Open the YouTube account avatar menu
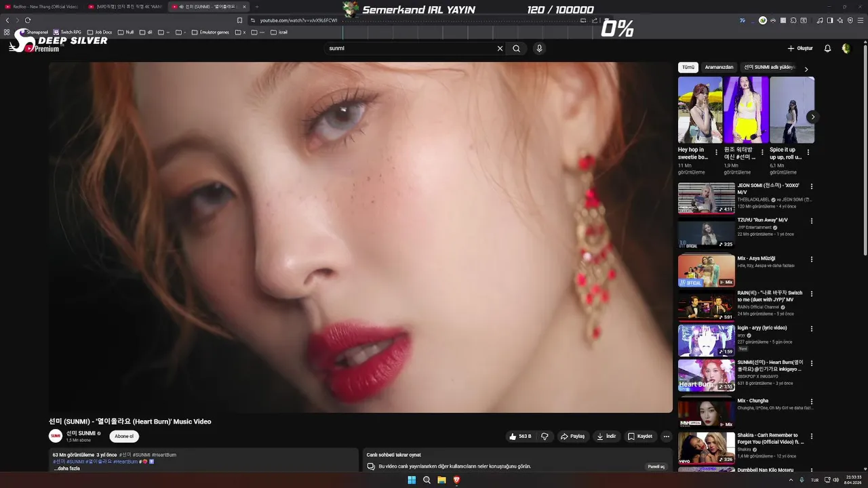 [846, 48]
